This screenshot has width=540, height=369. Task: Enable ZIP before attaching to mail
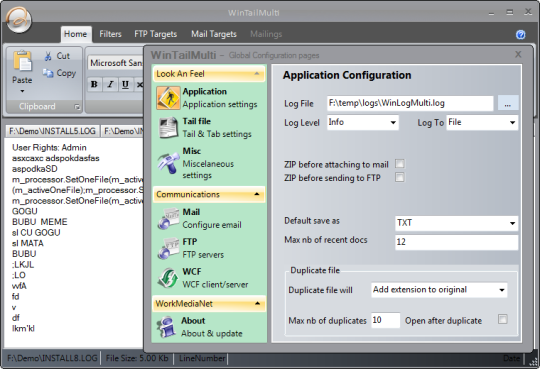click(x=399, y=164)
